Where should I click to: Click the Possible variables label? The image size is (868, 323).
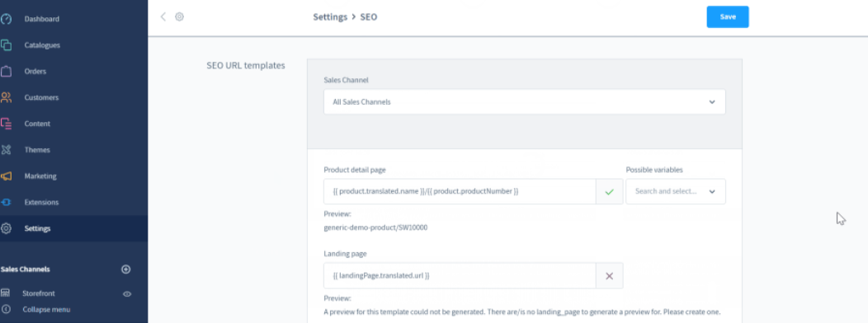pos(654,170)
